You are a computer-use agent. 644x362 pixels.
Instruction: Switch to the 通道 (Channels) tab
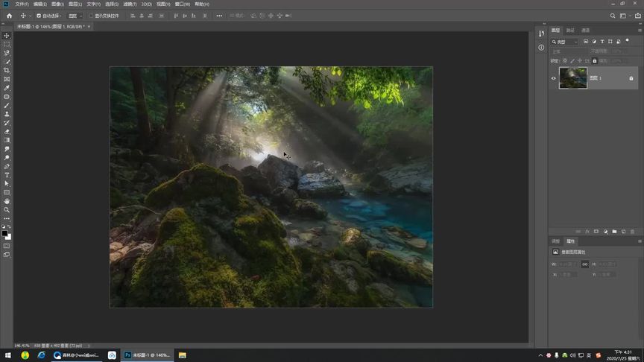(x=585, y=31)
